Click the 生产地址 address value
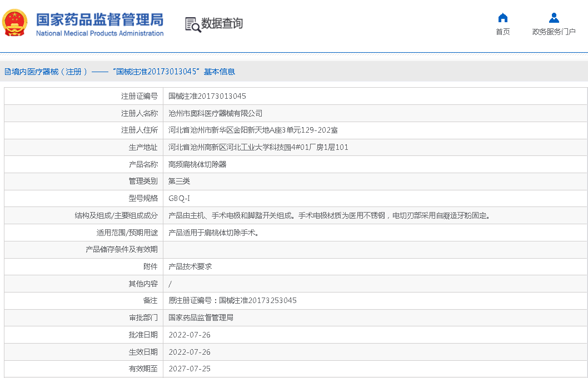The width and height of the screenshot is (588, 378). coord(258,147)
